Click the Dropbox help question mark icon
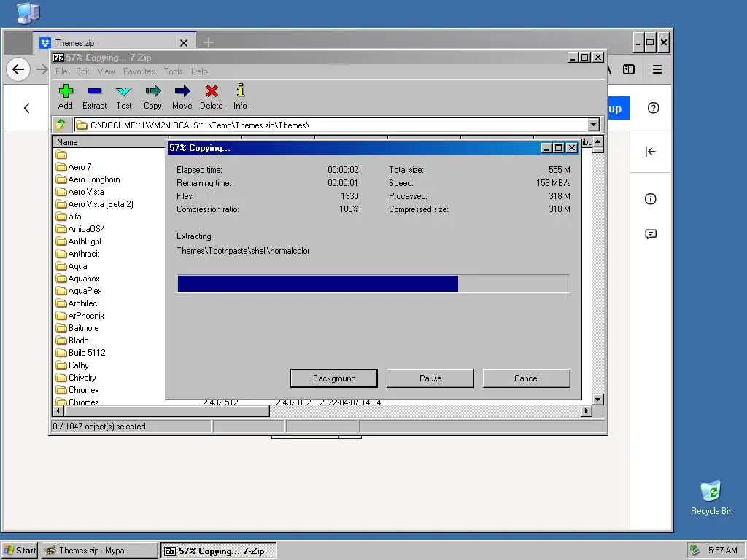This screenshot has width=747, height=560. (653, 108)
